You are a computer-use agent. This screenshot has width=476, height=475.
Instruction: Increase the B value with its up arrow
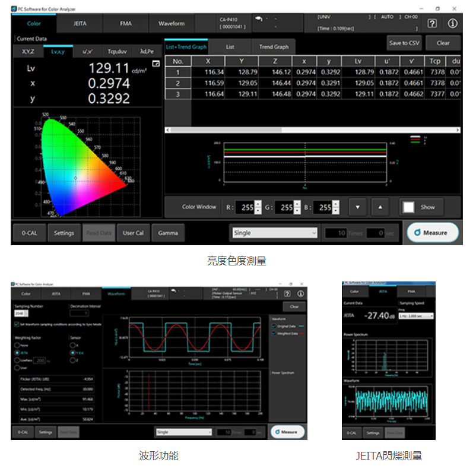pyautogui.click(x=335, y=204)
